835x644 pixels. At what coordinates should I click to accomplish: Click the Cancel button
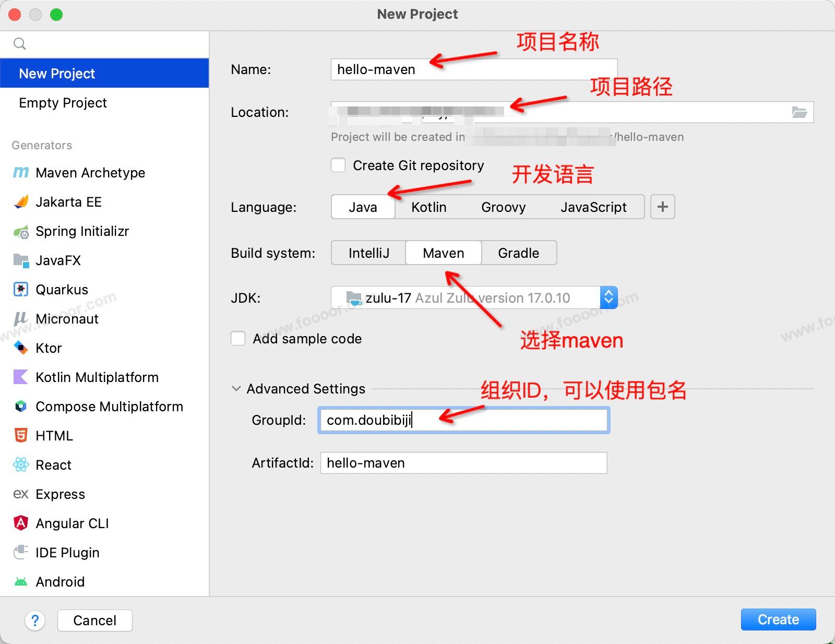(x=94, y=621)
